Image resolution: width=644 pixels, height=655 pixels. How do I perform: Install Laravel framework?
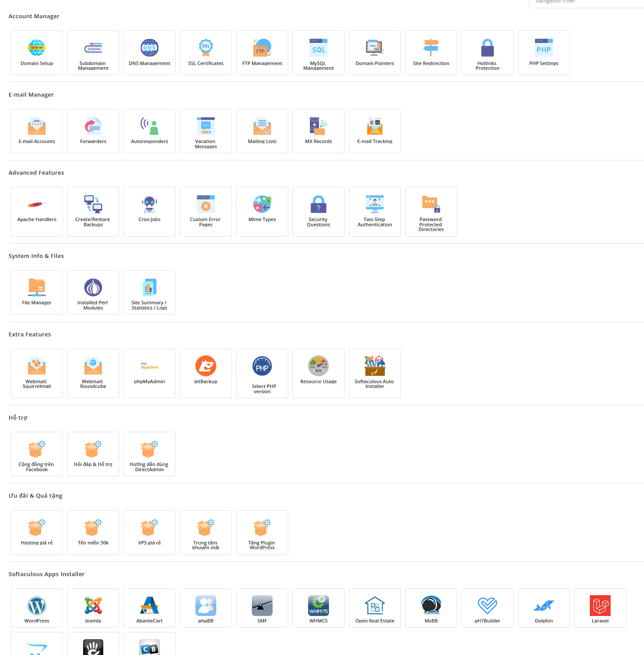pos(600,608)
